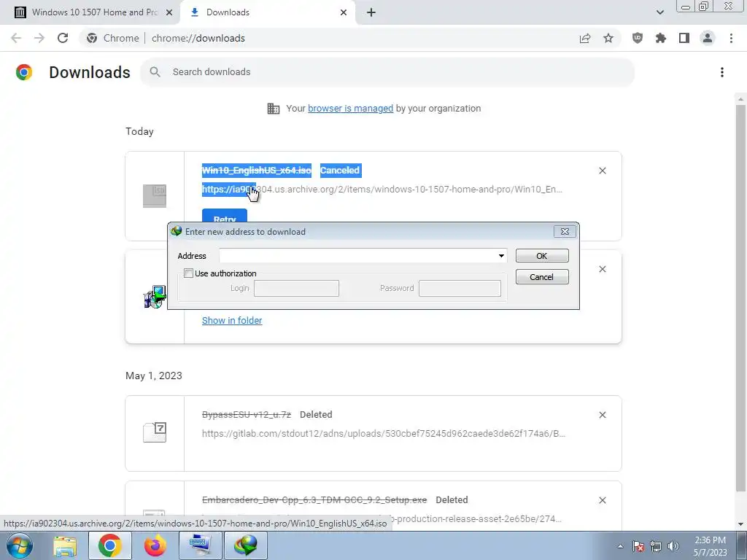This screenshot has height=560, width=747.
Task: Show hidden tray icons arrow
Action: [x=620, y=546]
